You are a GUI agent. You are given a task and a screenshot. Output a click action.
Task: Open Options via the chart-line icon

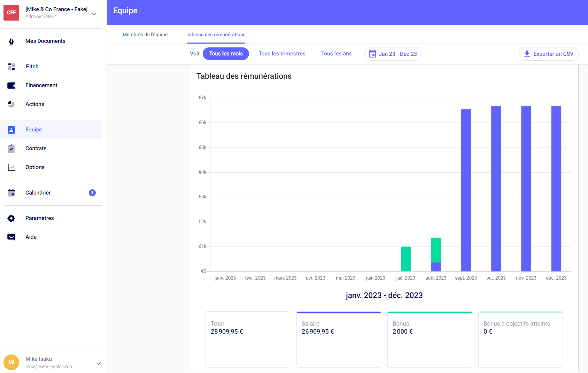tap(11, 167)
